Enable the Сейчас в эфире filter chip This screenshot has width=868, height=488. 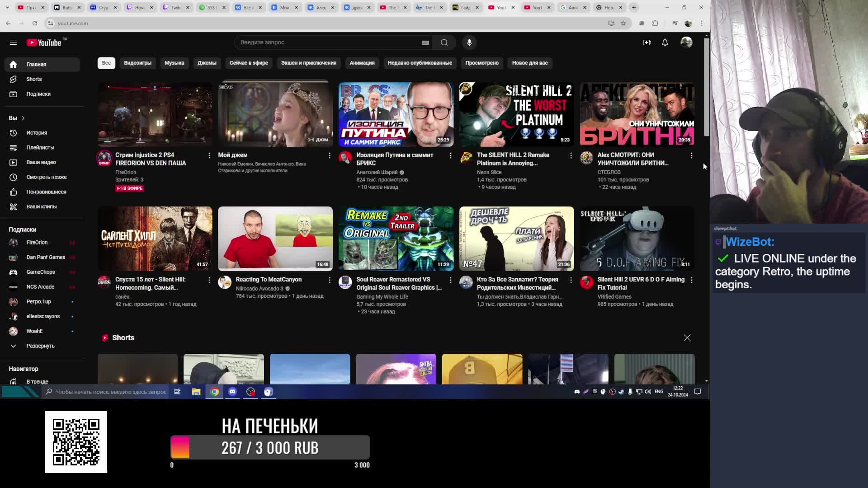(248, 63)
